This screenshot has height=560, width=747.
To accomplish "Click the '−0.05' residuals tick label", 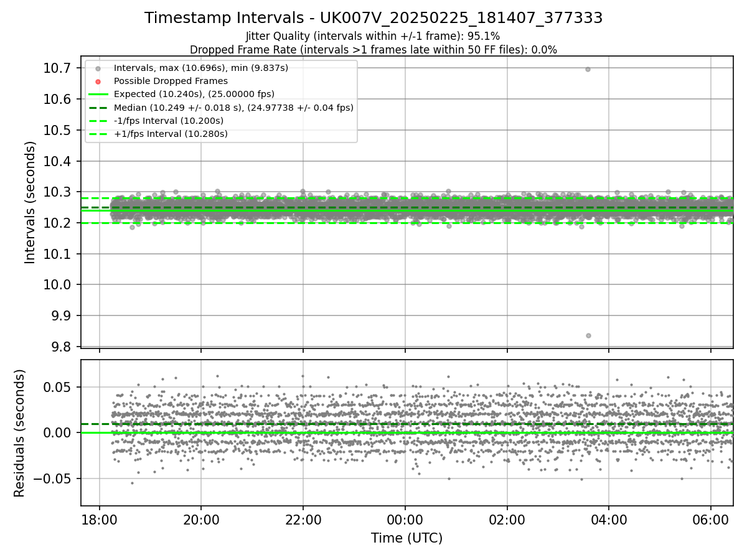I will tap(54, 478).
